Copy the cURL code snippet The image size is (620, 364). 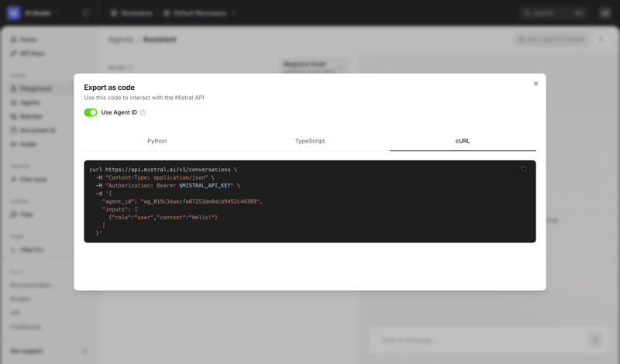[x=523, y=169]
